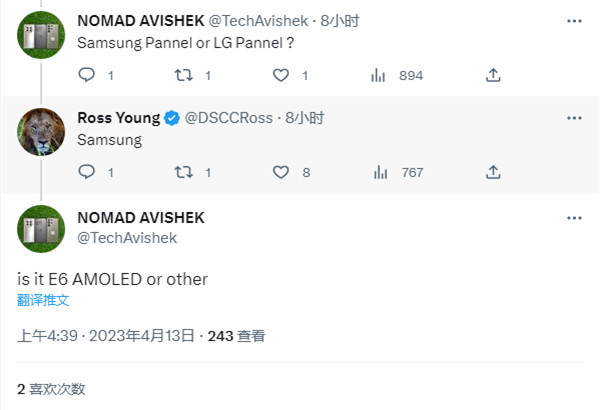
Task: Show the 2 喜欢次数 likes list
Action: (51, 388)
